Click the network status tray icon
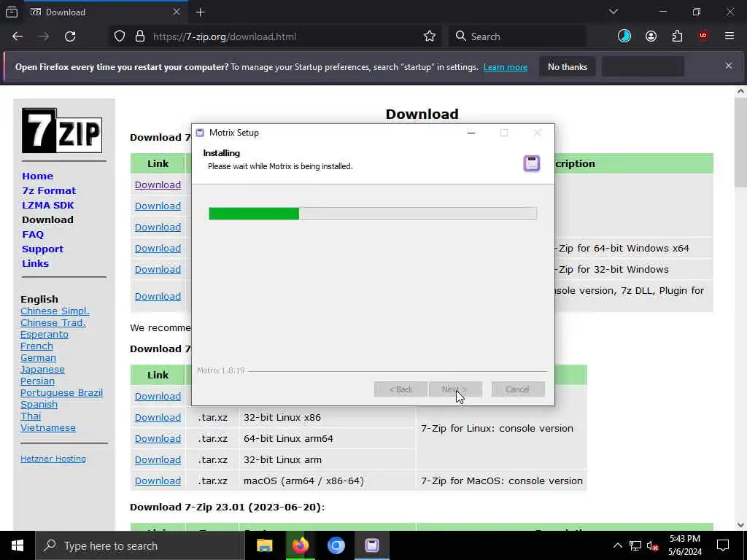This screenshot has height=560, width=747. [635, 545]
